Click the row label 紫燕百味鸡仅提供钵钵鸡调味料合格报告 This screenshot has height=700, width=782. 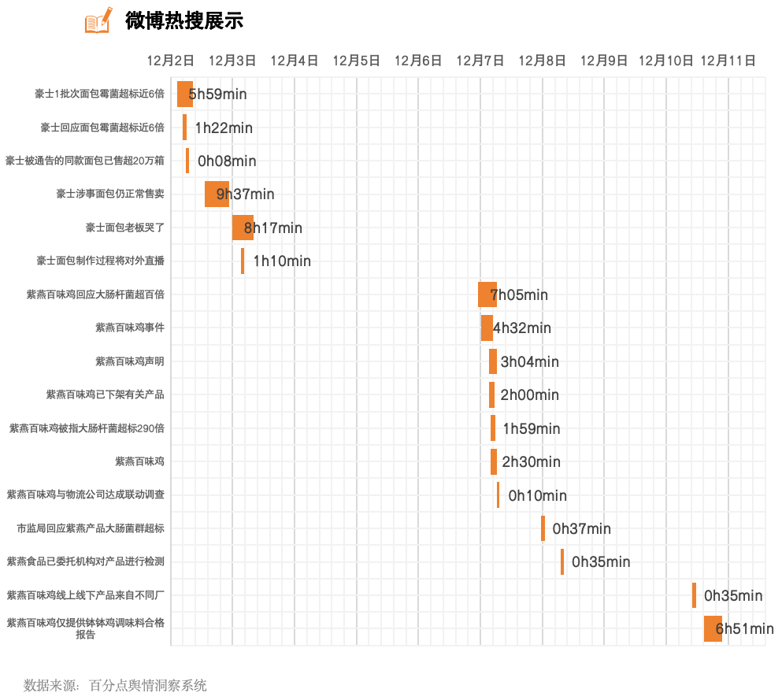click(85, 628)
